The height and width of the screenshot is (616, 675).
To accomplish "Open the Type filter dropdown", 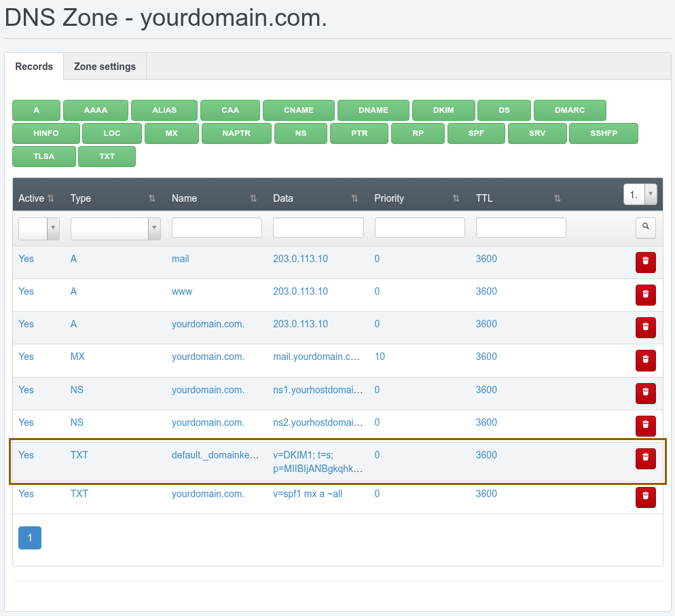I will (x=115, y=228).
